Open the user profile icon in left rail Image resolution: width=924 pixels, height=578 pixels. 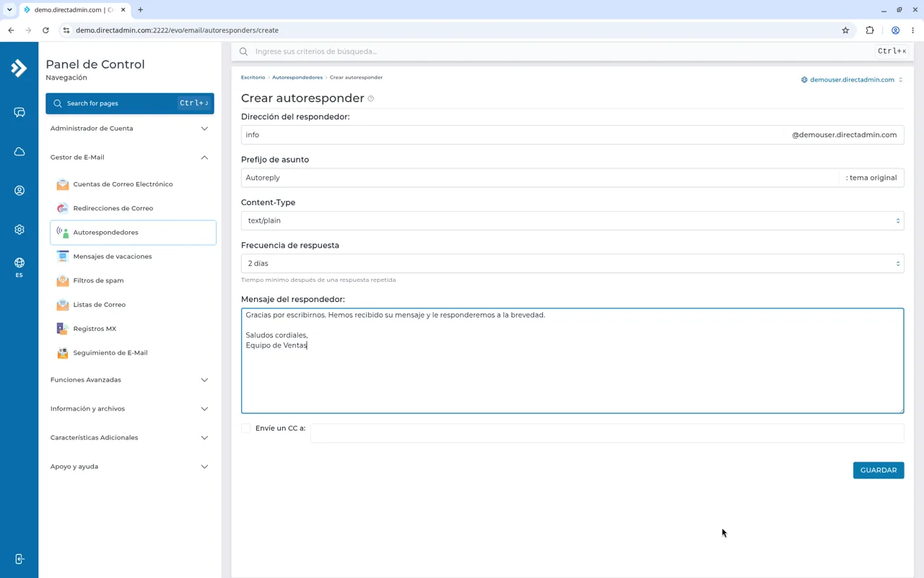click(x=19, y=191)
